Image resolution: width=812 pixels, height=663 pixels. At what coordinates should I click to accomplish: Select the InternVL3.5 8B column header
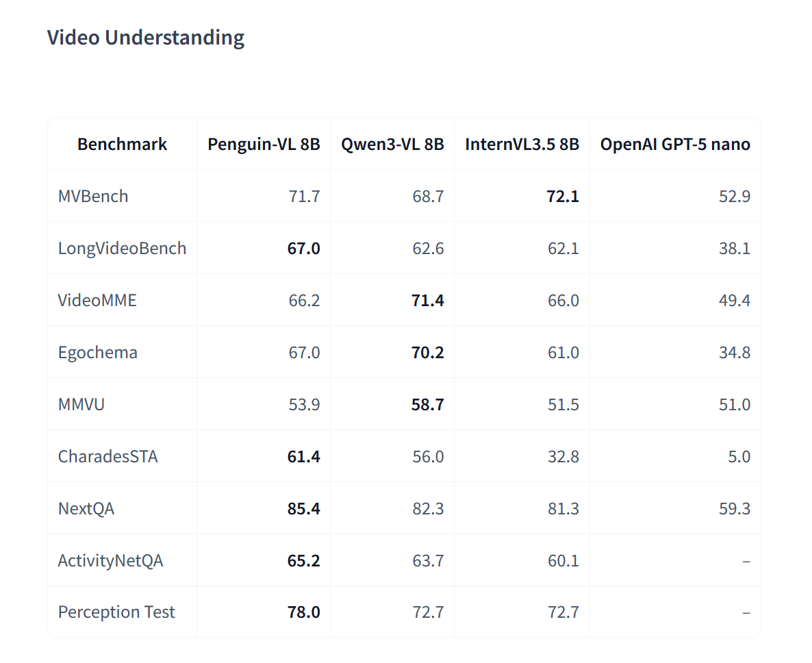[x=522, y=145]
